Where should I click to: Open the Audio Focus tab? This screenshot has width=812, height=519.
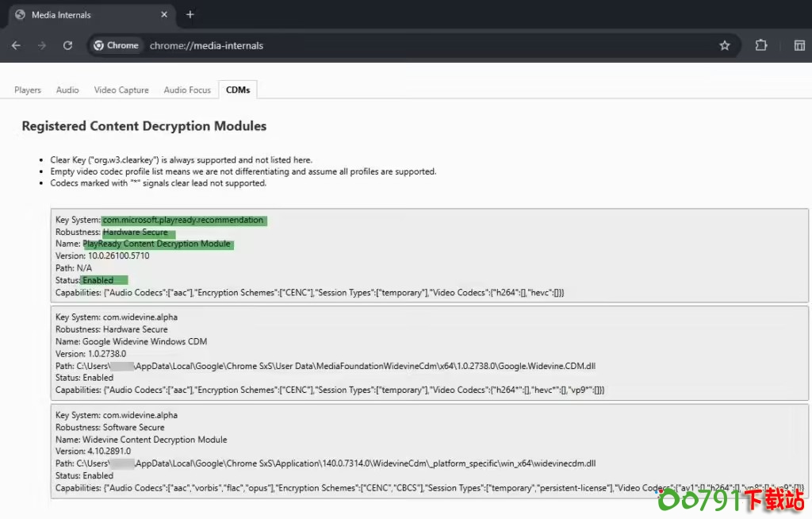(x=187, y=90)
